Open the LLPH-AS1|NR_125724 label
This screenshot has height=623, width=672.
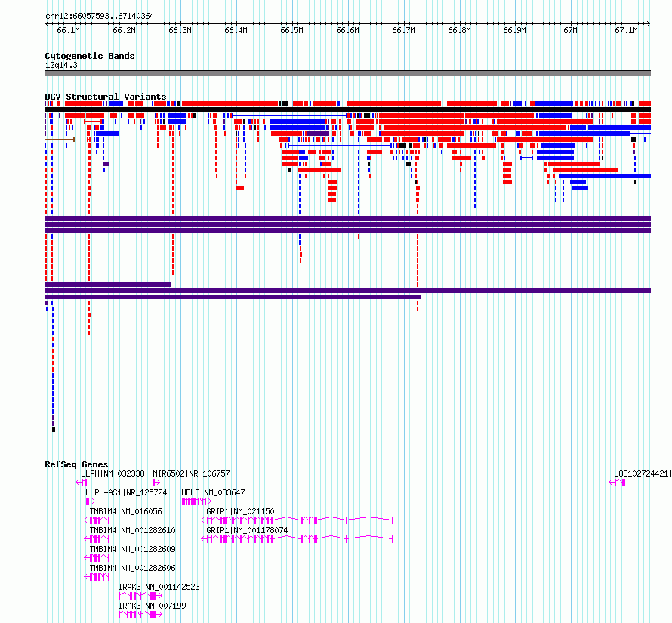(x=126, y=492)
